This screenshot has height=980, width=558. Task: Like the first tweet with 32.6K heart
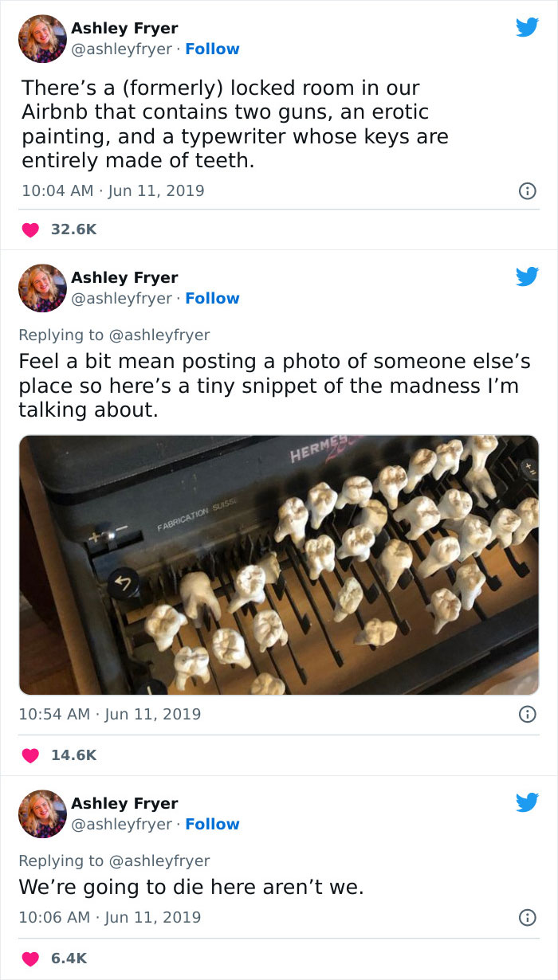[29, 229]
